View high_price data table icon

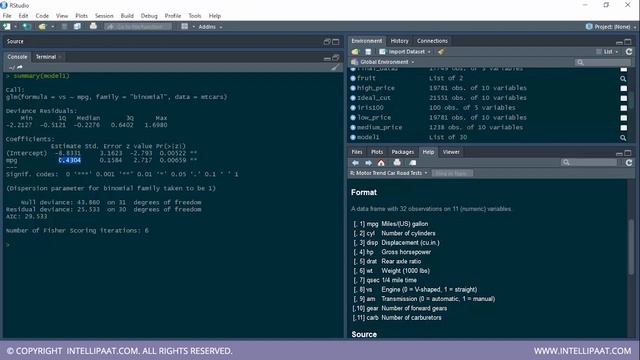[624, 88]
